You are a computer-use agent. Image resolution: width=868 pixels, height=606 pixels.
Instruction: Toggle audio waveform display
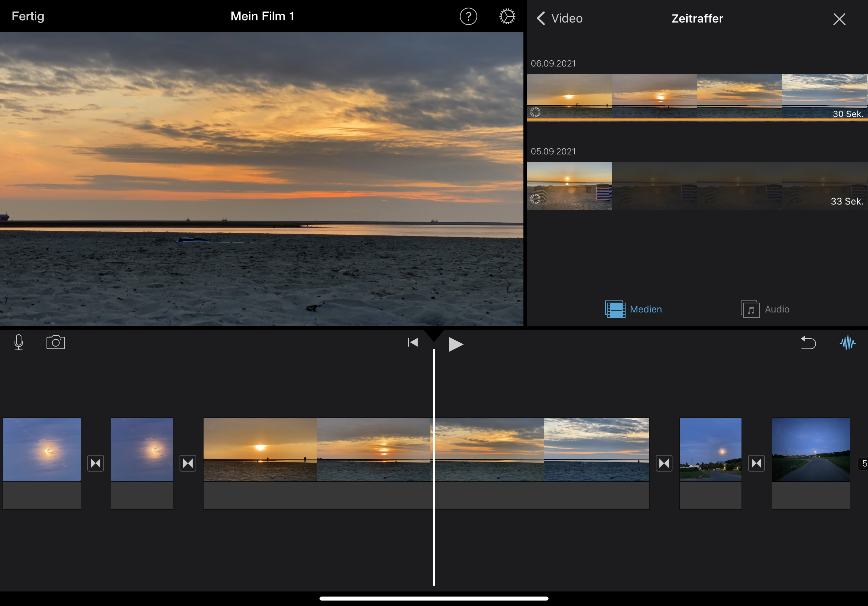pos(847,343)
